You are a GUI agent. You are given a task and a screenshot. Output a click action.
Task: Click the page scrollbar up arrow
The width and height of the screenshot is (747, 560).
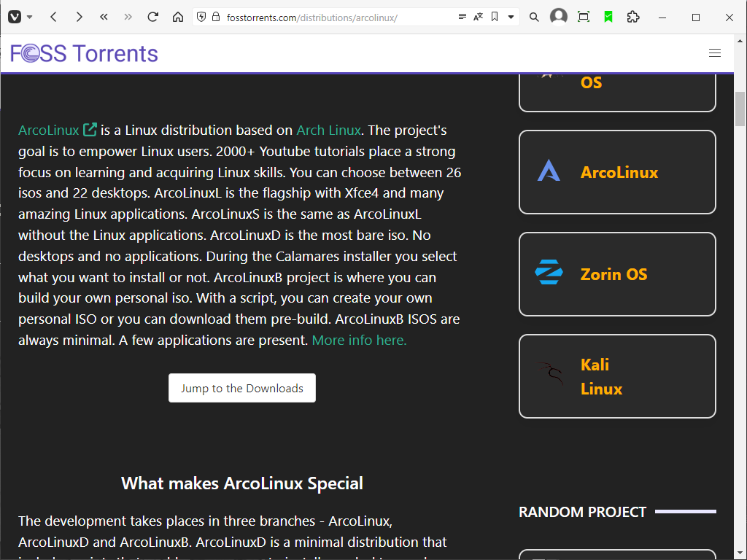740,41
